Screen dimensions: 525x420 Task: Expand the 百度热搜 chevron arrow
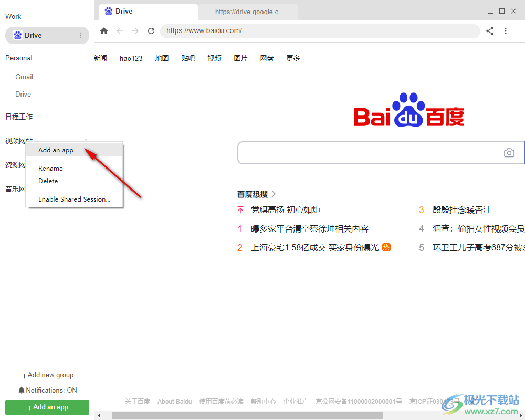(274, 194)
